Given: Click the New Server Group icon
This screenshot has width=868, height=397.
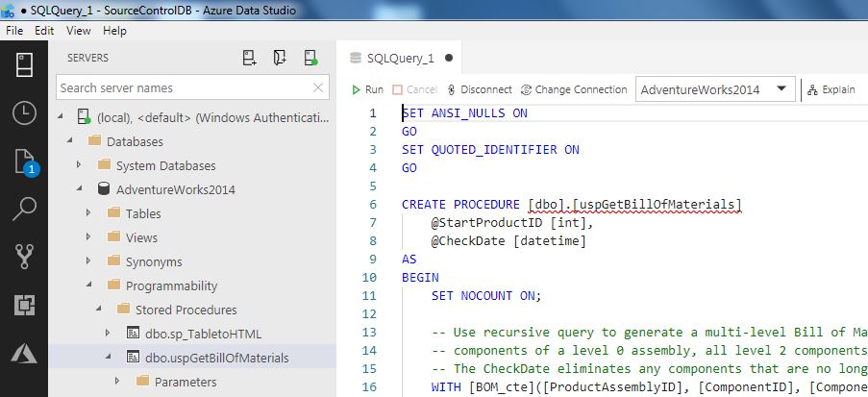Looking at the screenshot, I should pyautogui.click(x=280, y=58).
